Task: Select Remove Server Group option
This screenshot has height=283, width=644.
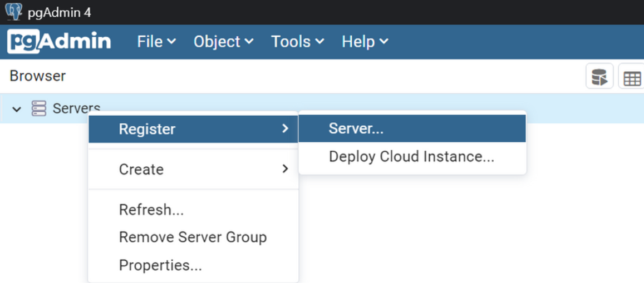Action: (x=194, y=237)
